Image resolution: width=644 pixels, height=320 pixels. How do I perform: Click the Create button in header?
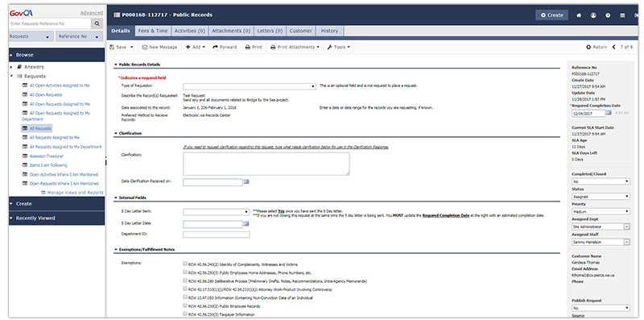pyautogui.click(x=551, y=15)
